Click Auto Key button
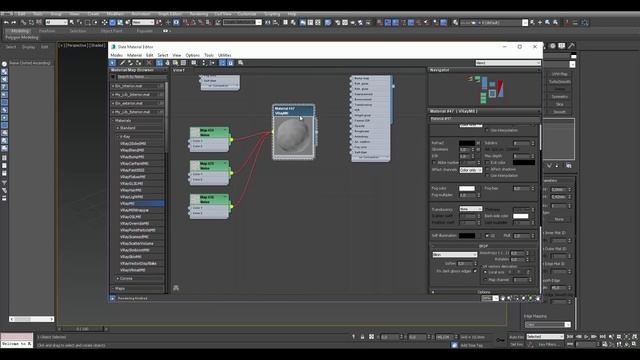The image size is (640, 360). pos(516,337)
